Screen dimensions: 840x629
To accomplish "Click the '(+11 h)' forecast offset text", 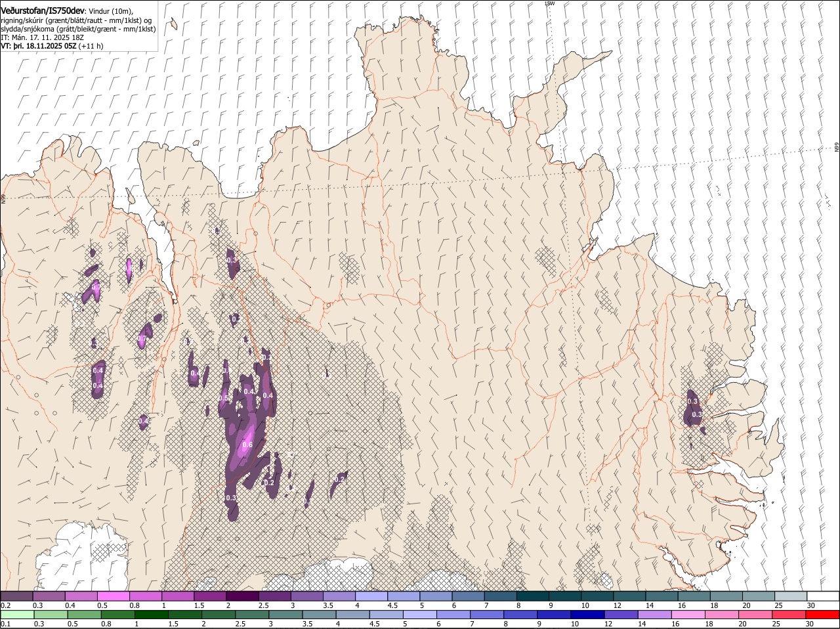I will pos(91,47).
